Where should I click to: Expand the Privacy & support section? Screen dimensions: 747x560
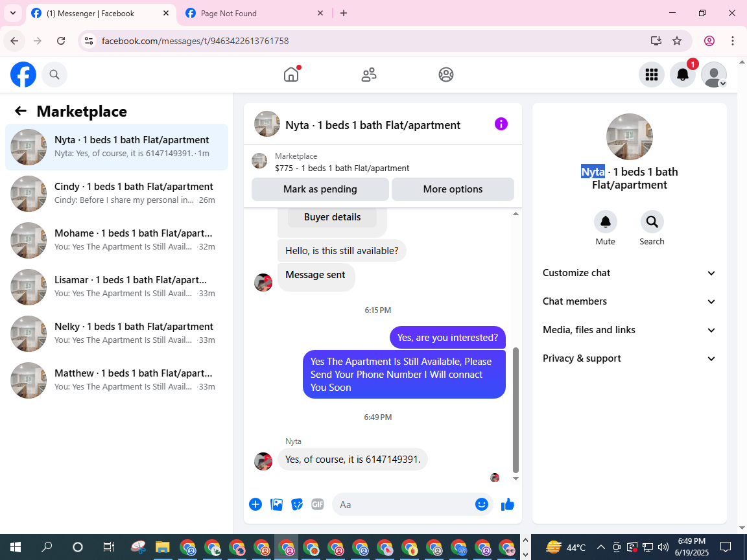629,358
